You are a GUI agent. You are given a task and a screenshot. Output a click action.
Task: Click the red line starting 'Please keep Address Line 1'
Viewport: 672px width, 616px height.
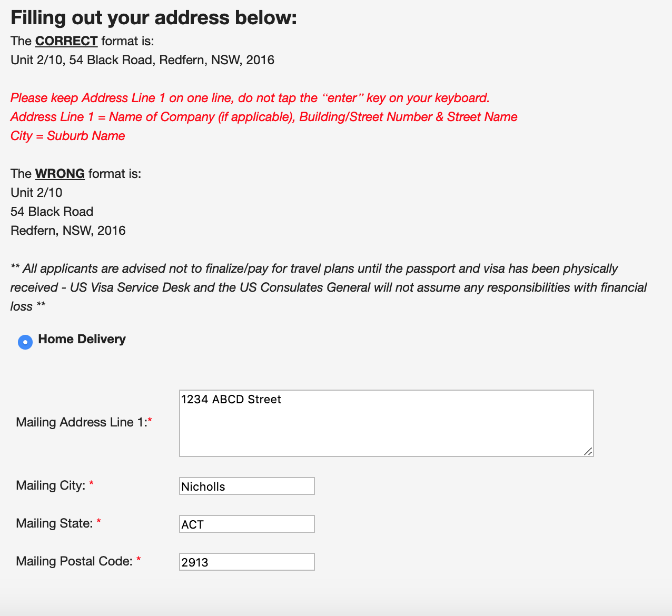[x=250, y=98]
